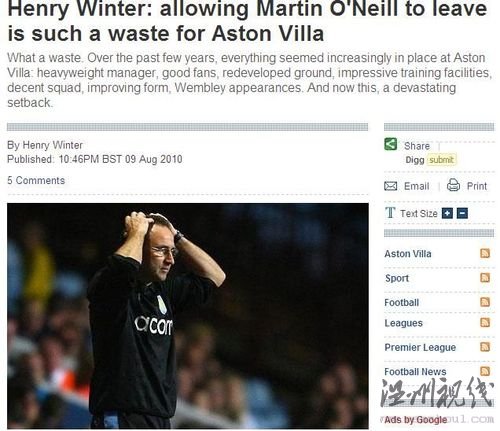Click the Martin O'Neill article photo

click(x=188, y=316)
